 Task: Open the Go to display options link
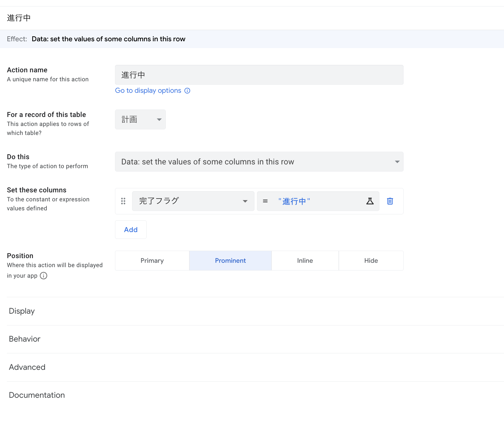tap(148, 91)
